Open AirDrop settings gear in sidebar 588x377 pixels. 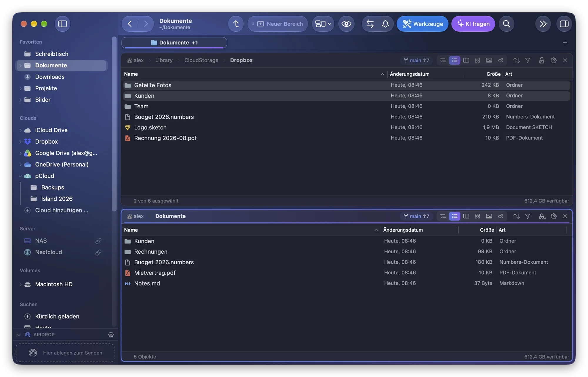[x=111, y=335]
